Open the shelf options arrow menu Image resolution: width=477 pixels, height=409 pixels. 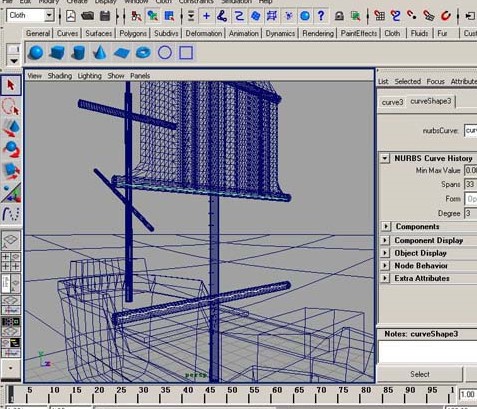[x=14, y=61]
